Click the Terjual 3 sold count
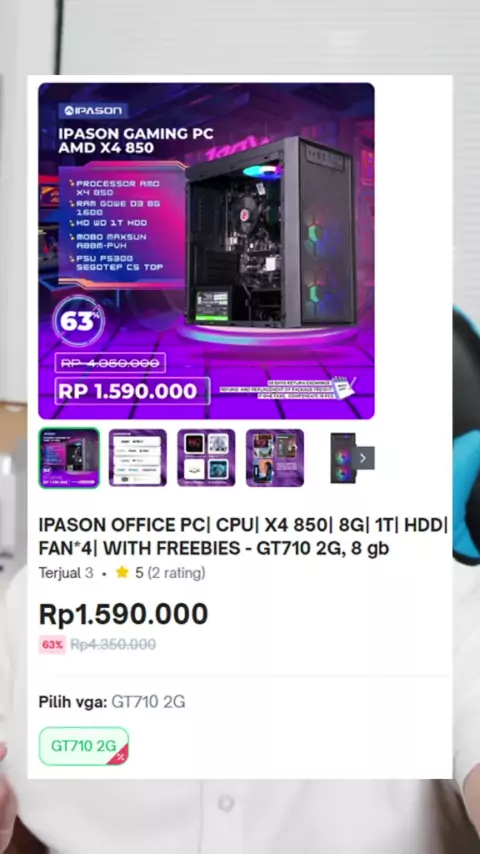 [66, 573]
